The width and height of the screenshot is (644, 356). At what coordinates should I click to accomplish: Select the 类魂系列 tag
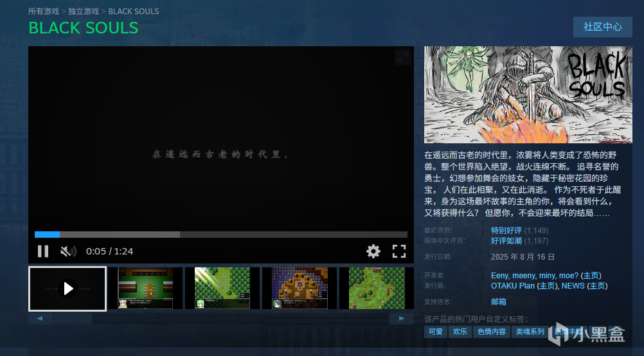530,332
